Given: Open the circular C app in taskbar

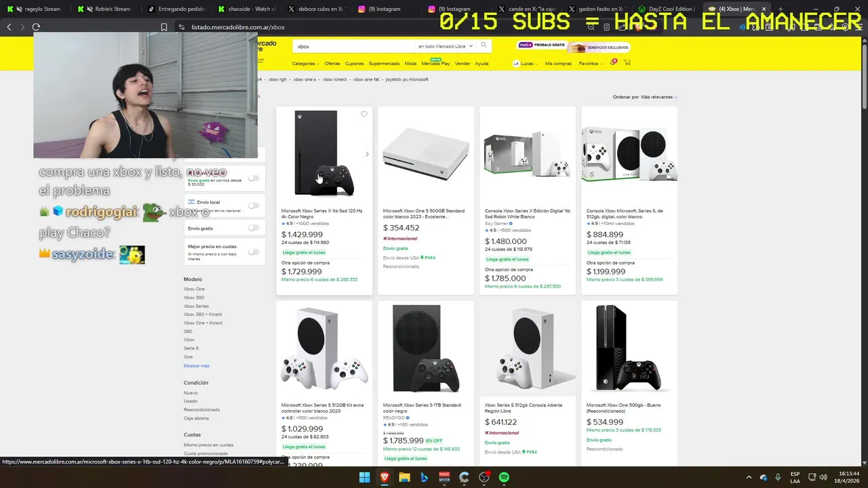Looking at the screenshot, I should [x=465, y=477].
